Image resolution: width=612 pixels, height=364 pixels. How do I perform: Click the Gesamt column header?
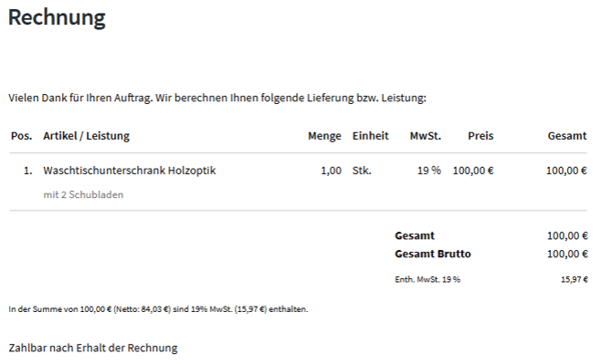(566, 136)
